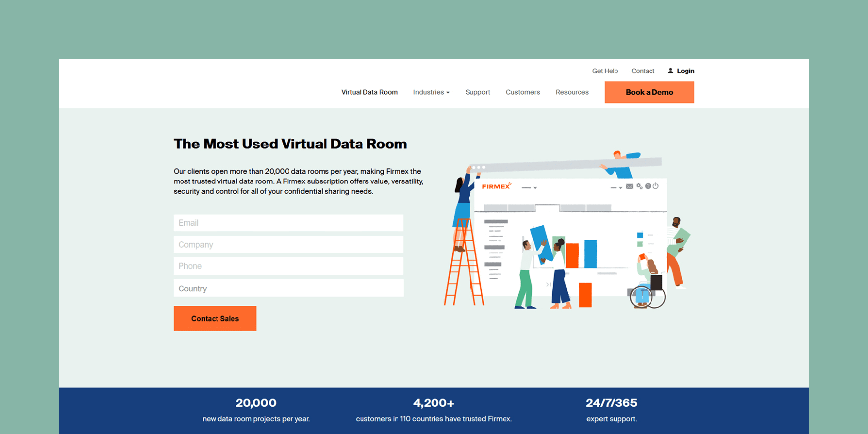Click the envelope mail icon in illustration
Image resolution: width=868 pixels, height=434 pixels.
coord(629,186)
